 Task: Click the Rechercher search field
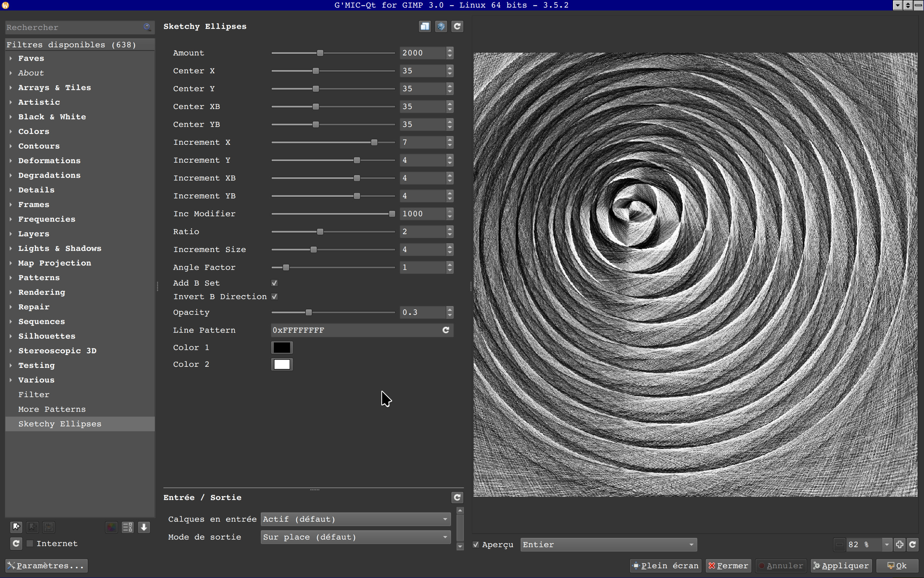click(73, 27)
